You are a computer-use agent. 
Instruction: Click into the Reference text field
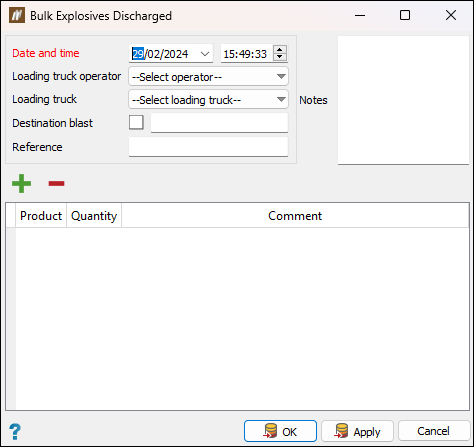(208, 147)
